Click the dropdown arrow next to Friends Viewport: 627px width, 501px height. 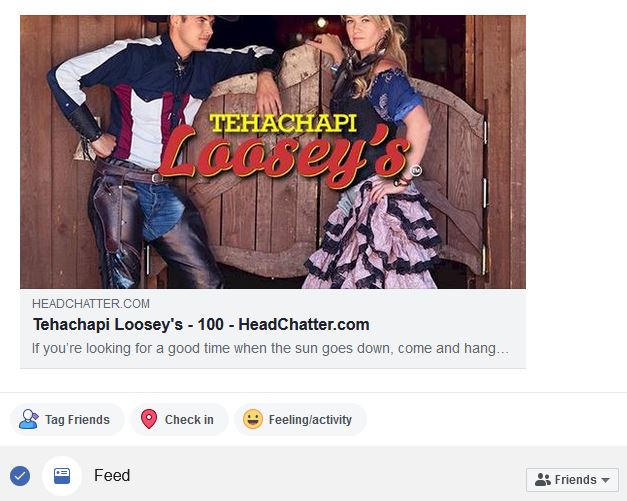(x=605, y=480)
